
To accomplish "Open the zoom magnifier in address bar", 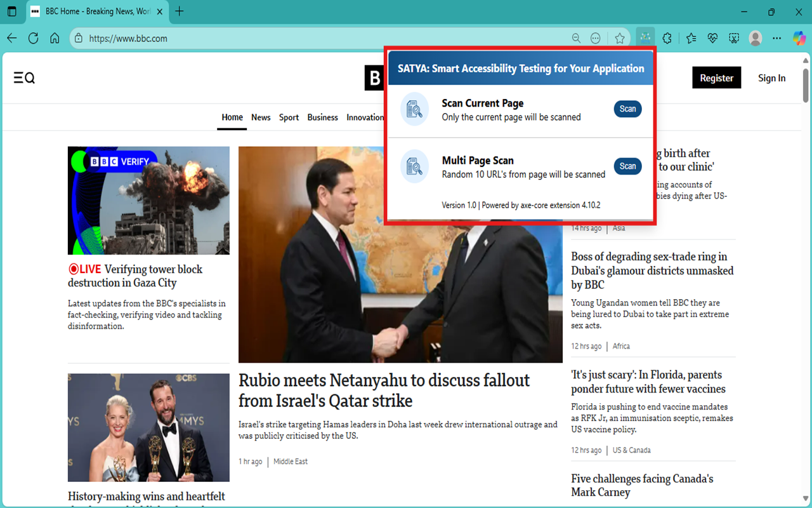I will 576,38.
